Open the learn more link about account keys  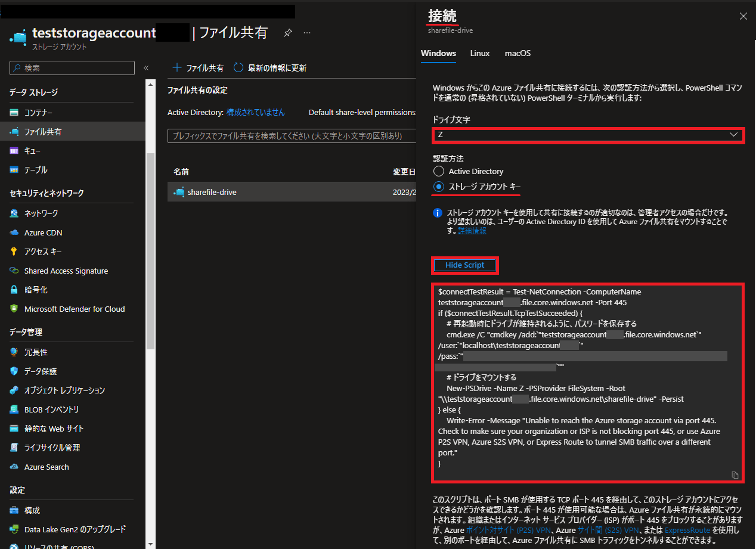pyautogui.click(x=472, y=231)
